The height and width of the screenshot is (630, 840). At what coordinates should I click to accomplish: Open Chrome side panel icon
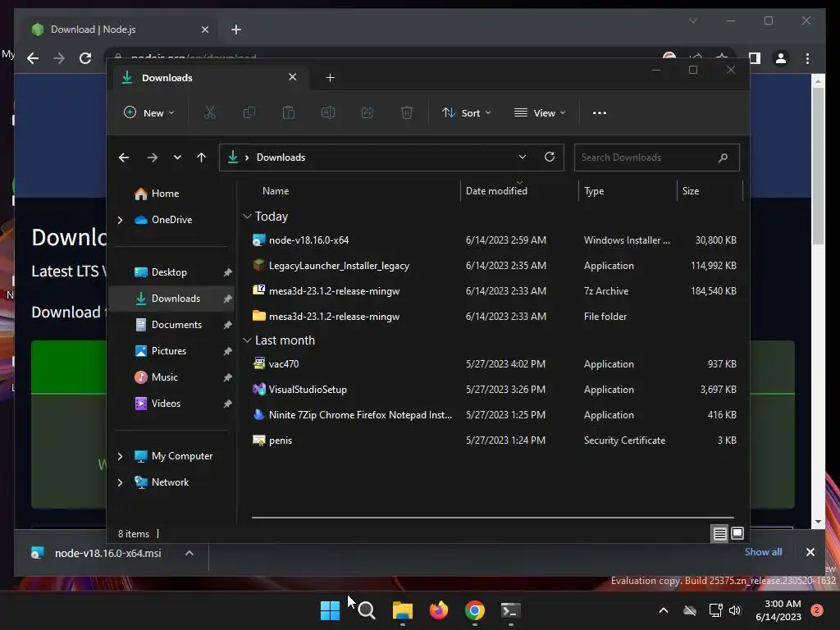755,58
